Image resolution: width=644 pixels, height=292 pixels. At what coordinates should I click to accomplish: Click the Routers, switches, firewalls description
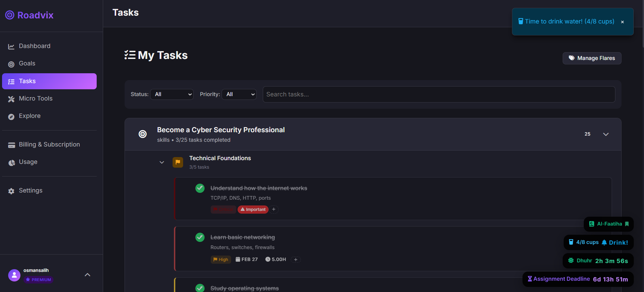click(x=242, y=247)
